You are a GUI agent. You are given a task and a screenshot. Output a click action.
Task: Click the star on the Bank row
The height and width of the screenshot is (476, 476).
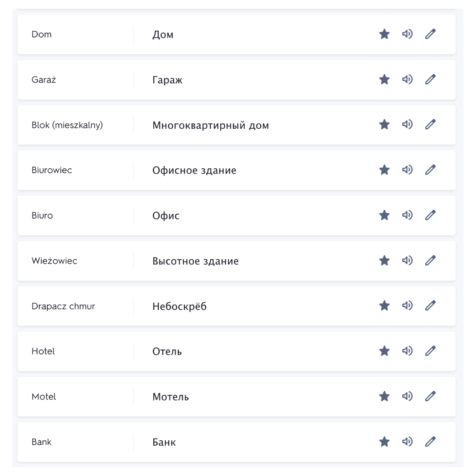pos(384,441)
